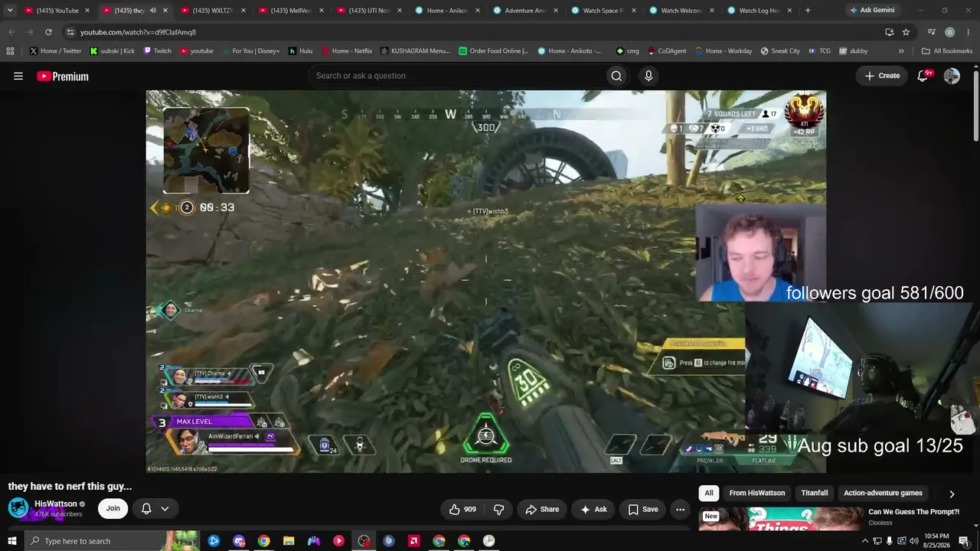Open the For You | Disney+ bookmark

tap(250, 51)
